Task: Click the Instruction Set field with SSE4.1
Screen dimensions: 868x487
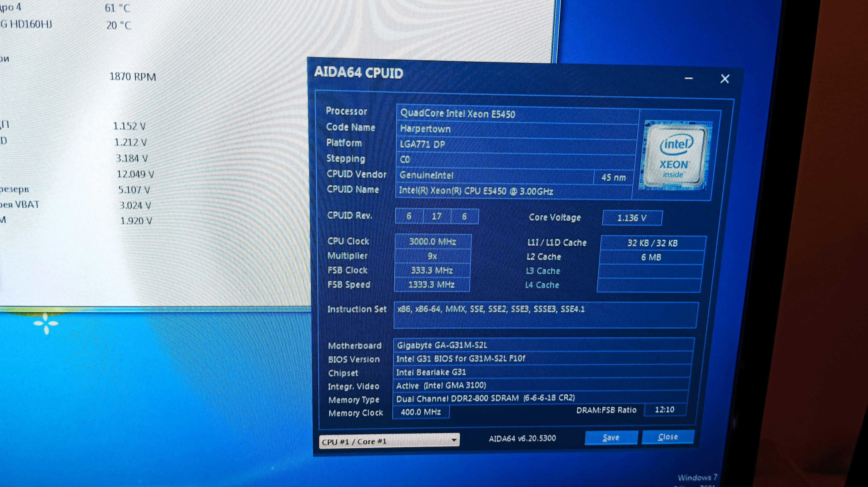Action: 546,315
